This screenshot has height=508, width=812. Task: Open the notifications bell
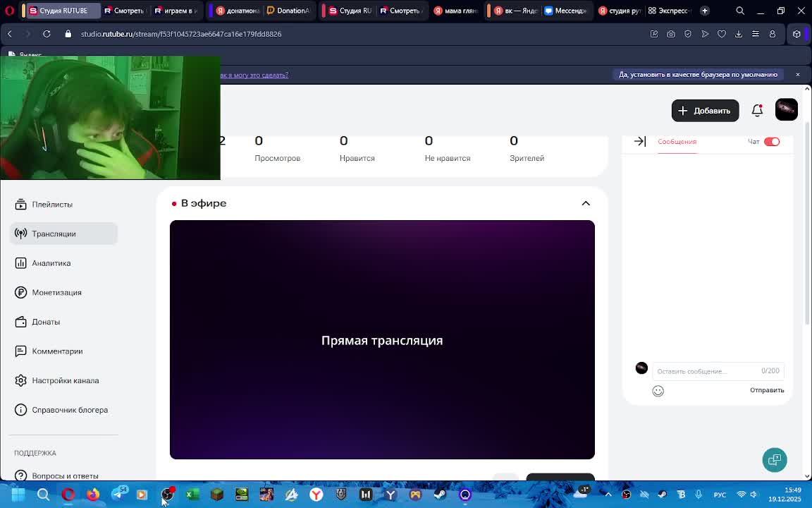coord(757,110)
